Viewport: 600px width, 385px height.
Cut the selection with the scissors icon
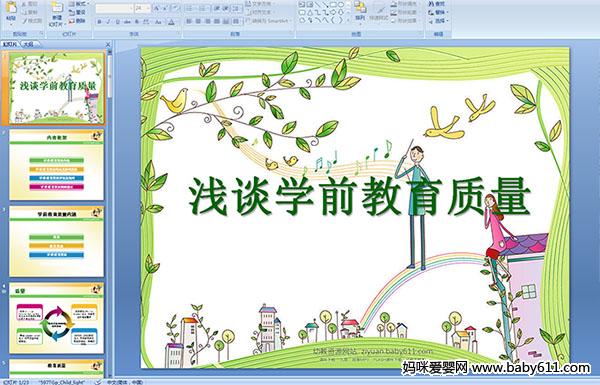[30, 4]
